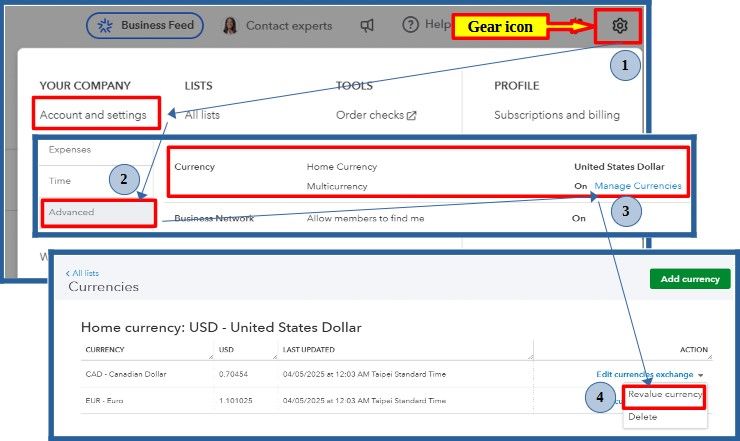Go back via All lists link
Viewport: 740px width, 441px height.
82,273
